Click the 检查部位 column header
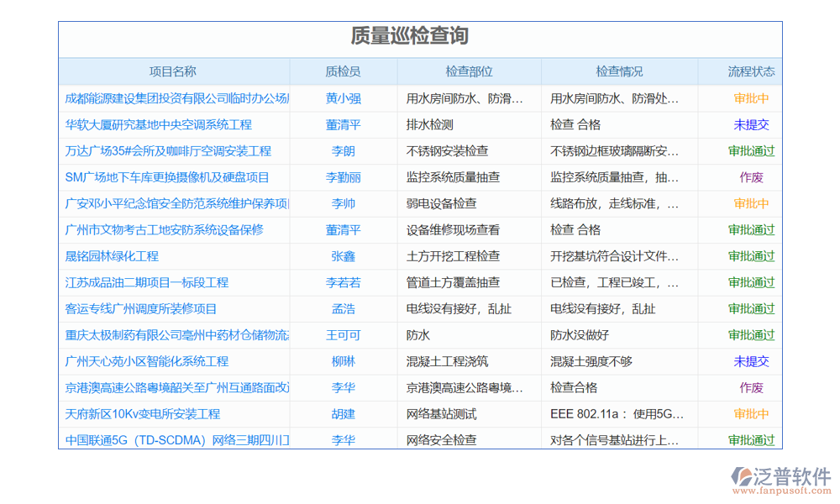Screen dimensions: 840x504 point(469,72)
